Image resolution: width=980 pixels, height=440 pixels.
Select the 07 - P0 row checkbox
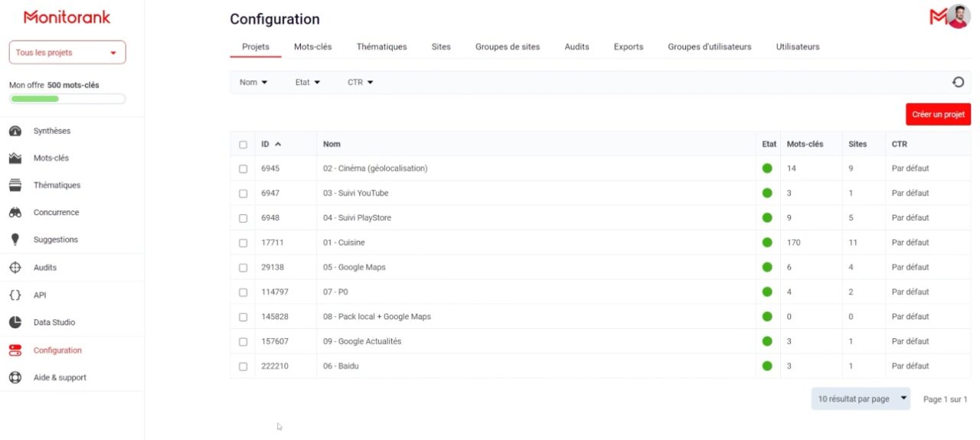(x=243, y=292)
